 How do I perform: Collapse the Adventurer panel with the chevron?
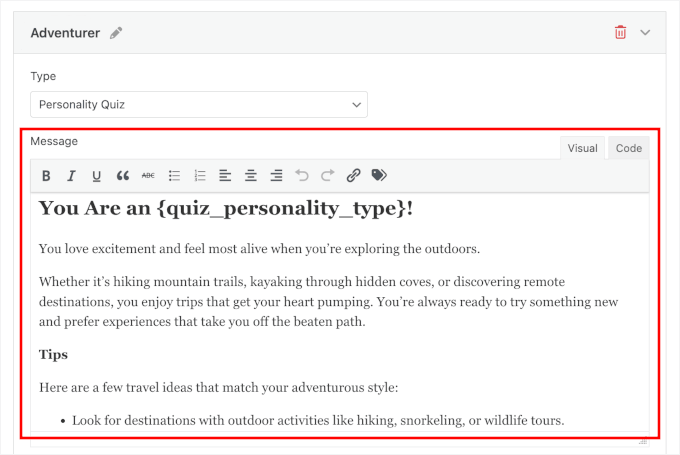[645, 32]
